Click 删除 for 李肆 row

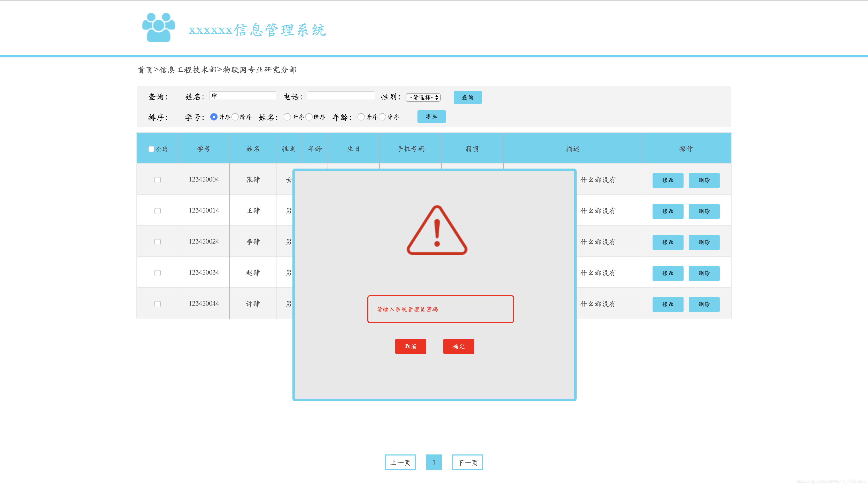(x=704, y=242)
